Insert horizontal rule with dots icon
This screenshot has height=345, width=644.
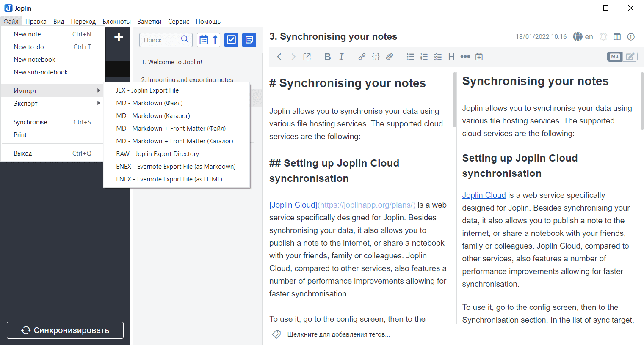465,57
